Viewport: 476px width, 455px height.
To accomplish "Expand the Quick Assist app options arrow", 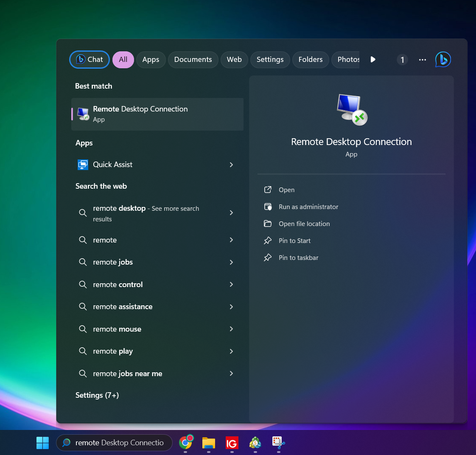I will point(231,165).
